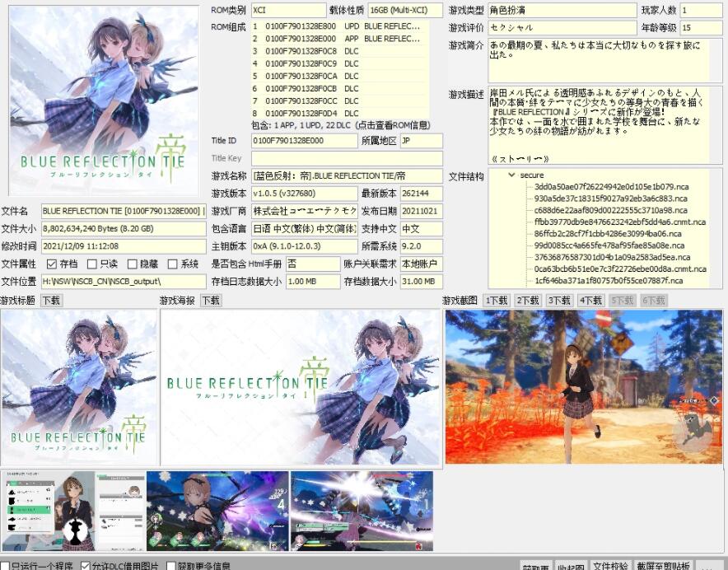
Task: Click the 获取更 button at the bottom
Action: pos(536,566)
